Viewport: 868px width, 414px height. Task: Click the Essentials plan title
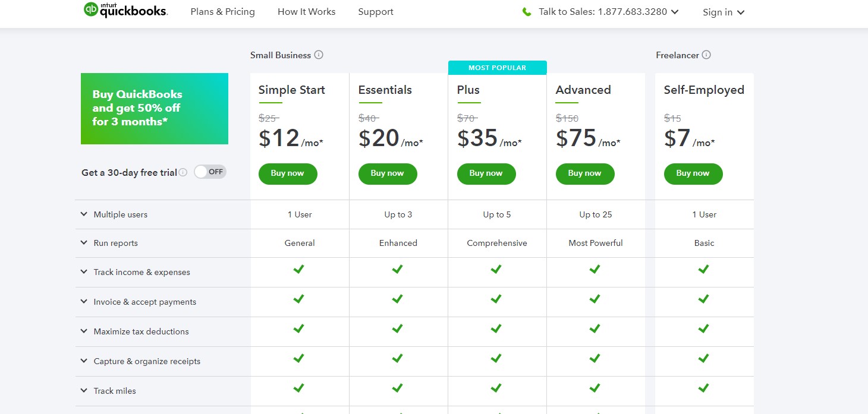(385, 90)
